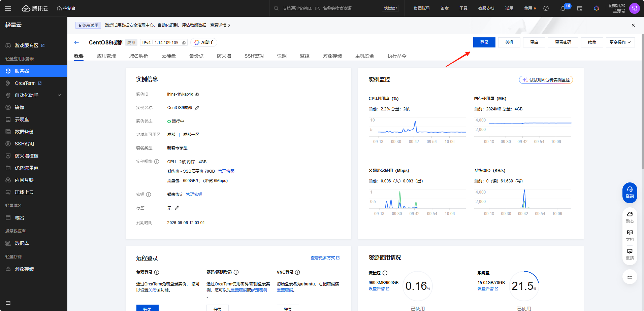Open 控制台 console home link

66,8
